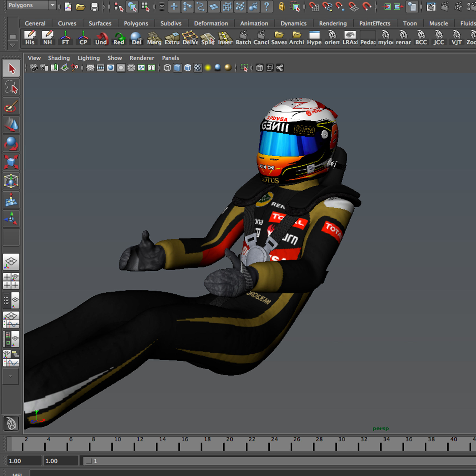Toggle textured display checker icon
476x476 pixels.
[x=198, y=68]
